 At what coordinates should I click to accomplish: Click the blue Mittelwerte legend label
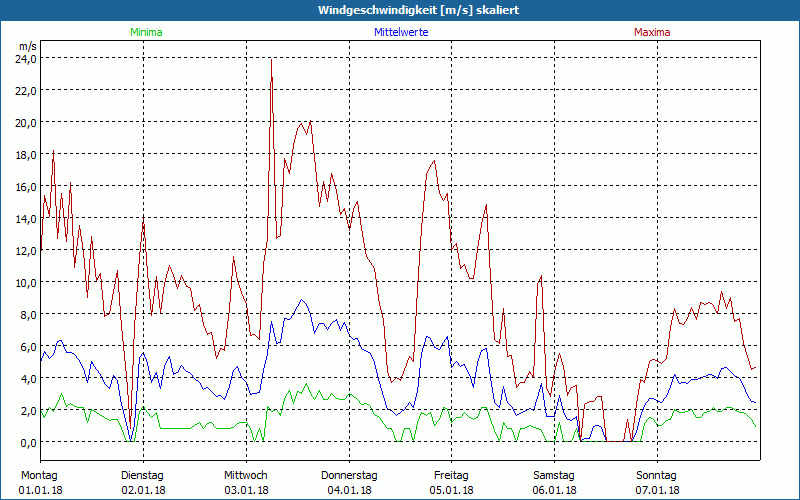[401, 32]
